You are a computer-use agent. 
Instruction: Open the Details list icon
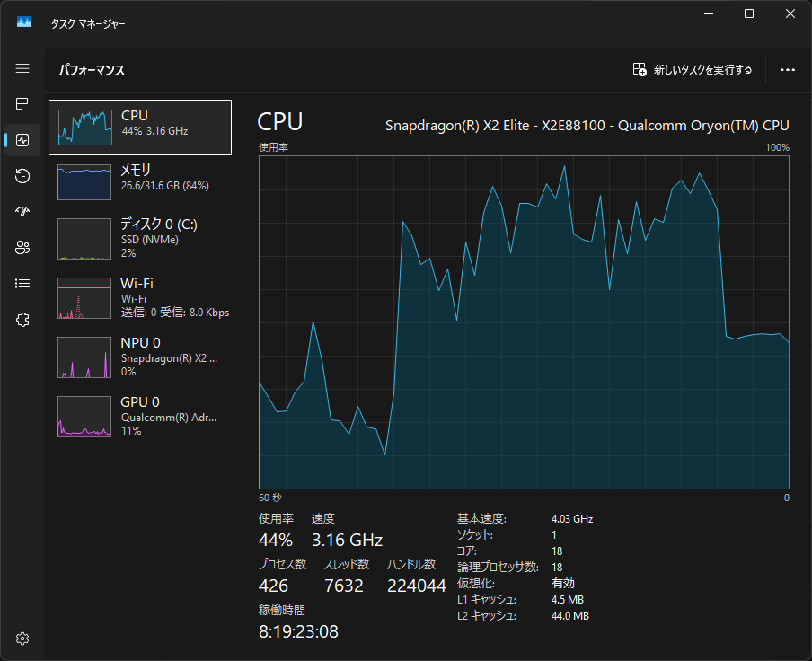point(23,284)
